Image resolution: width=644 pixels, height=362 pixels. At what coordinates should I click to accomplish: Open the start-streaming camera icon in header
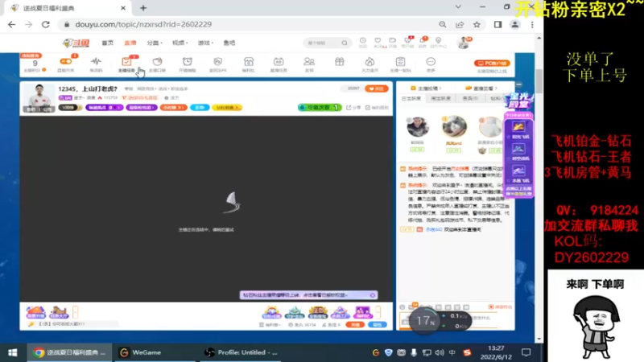click(x=393, y=42)
